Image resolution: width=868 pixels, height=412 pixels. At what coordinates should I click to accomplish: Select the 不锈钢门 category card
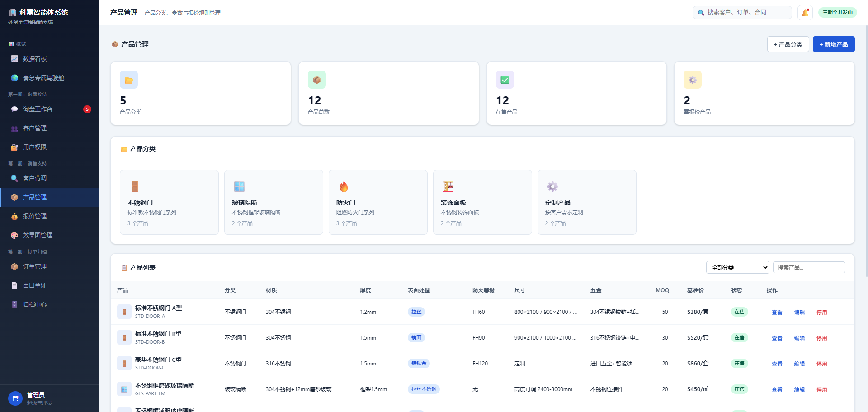[169, 202]
